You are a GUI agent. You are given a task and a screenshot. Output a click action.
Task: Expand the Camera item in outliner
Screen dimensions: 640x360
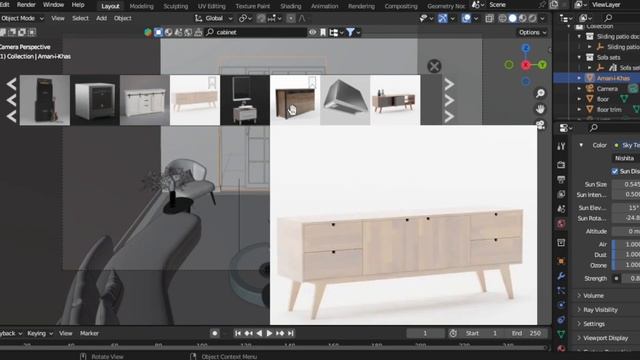(x=579, y=89)
